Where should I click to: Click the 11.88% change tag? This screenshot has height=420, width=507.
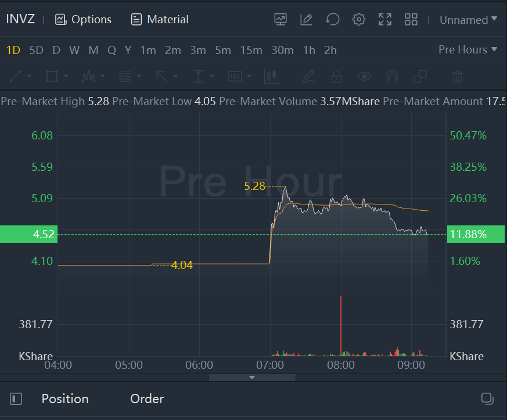[x=476, y=234]
